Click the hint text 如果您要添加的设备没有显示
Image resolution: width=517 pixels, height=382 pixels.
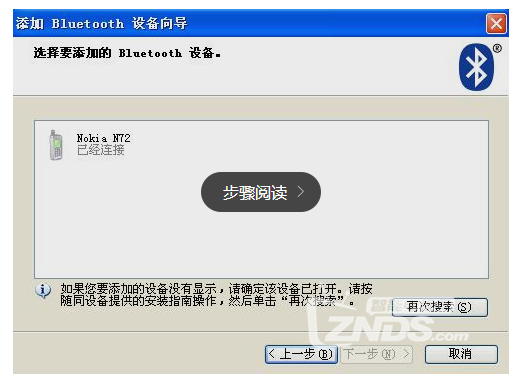139,288
